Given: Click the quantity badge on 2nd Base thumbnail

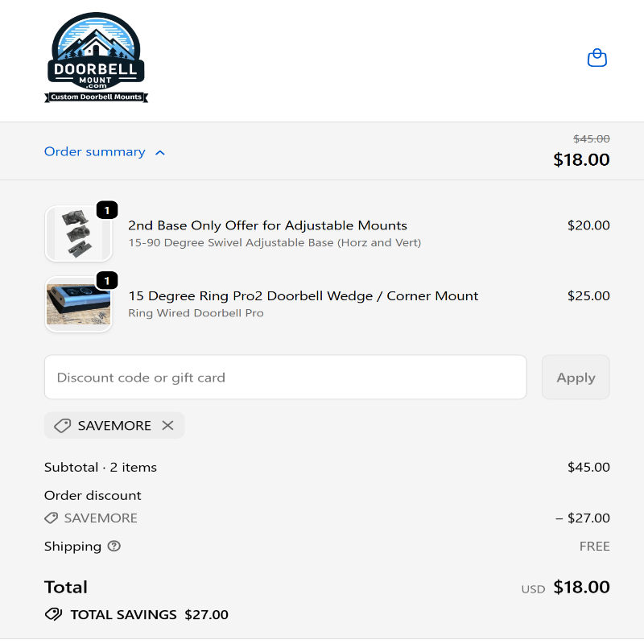Looking at the screenshot, I should click(x=107, y=210).
